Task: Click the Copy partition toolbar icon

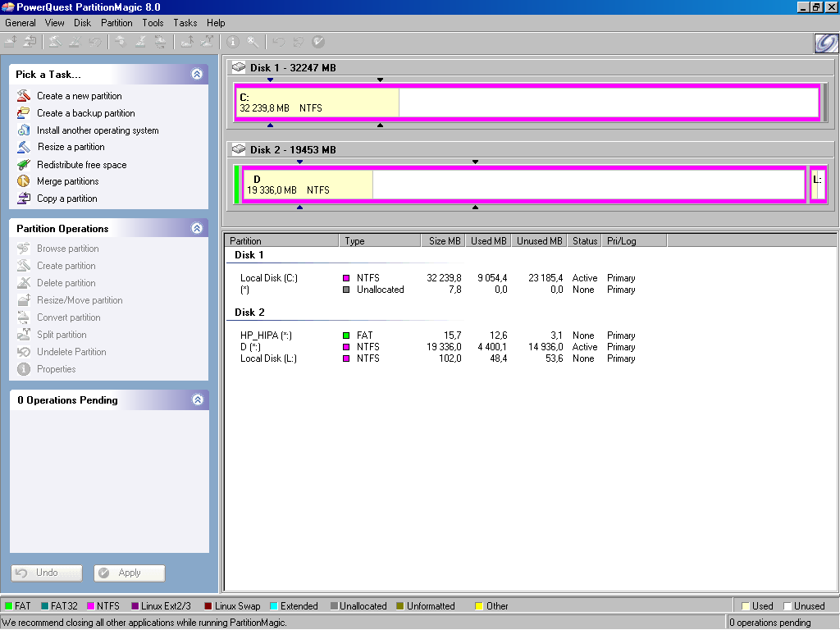Action: coord(30,42)
